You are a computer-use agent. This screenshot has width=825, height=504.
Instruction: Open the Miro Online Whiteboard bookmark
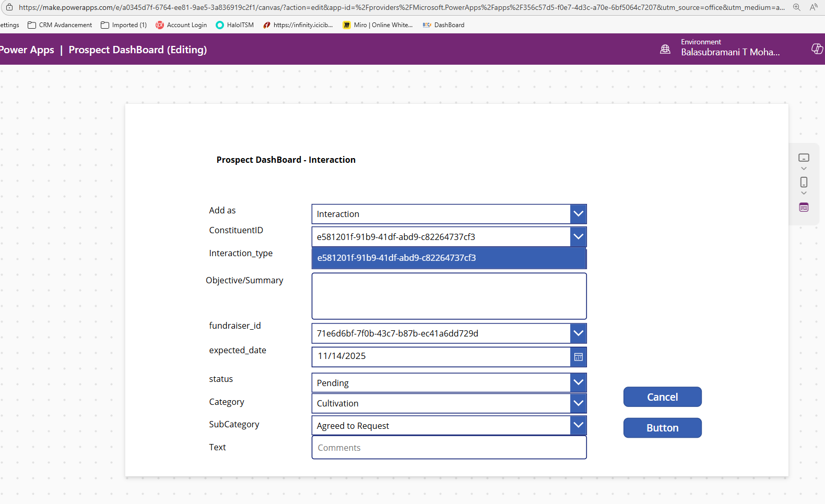click(378, 25)
